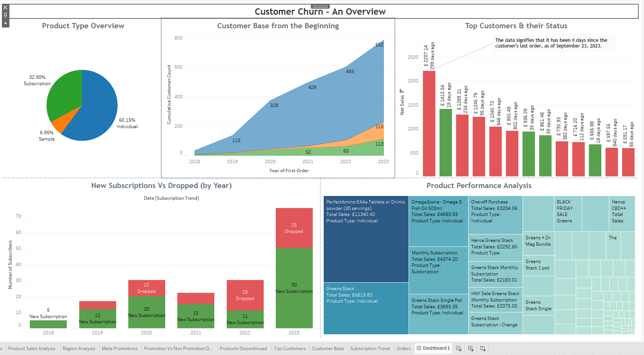Open the dropdown caret on the selected dashboard object
644x355 pixels.
click(5, 23)
